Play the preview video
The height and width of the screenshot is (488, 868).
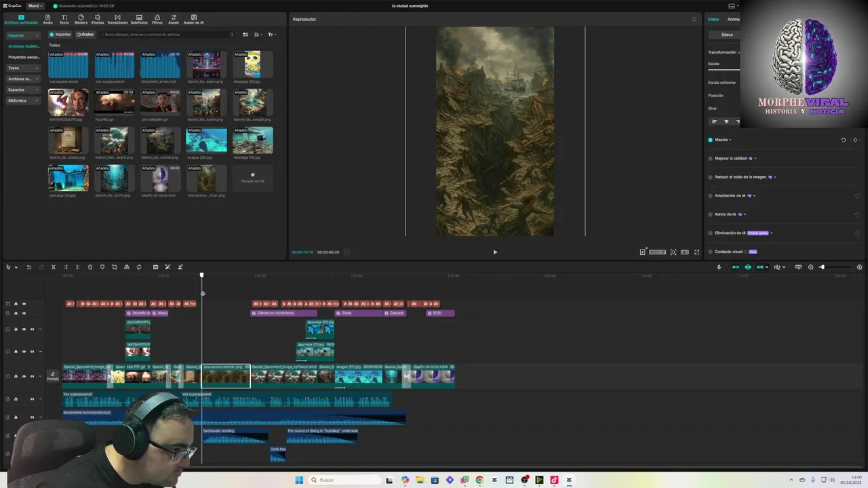point(495,252)
